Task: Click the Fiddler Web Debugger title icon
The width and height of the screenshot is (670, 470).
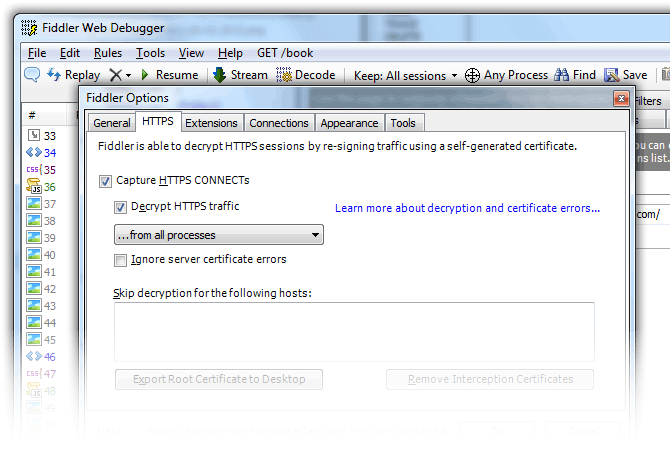Action: [29, 28]
